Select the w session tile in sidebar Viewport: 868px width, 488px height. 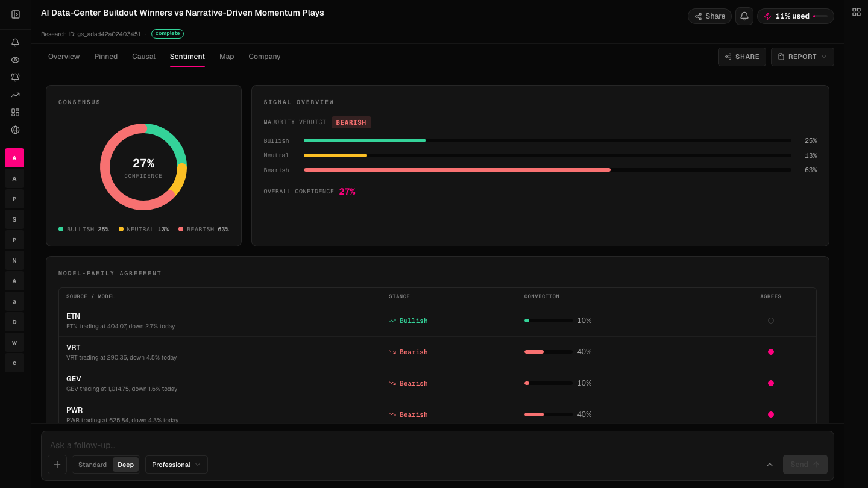(14, 342)
